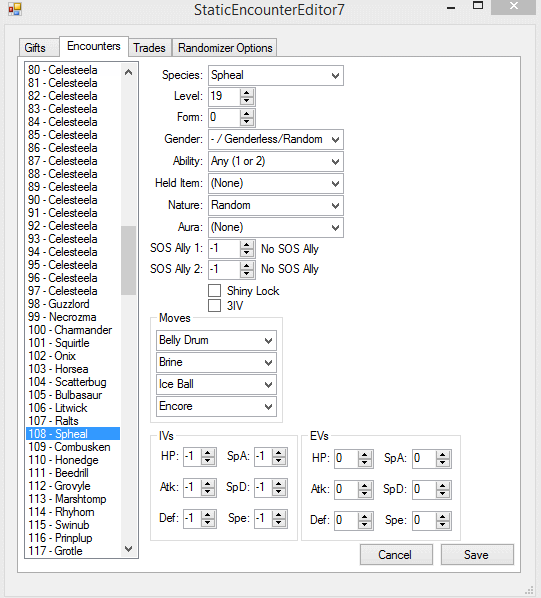541x598 pixels.
Task: Click the Save button
Action: pyautogui.click(x=477, y=555)
